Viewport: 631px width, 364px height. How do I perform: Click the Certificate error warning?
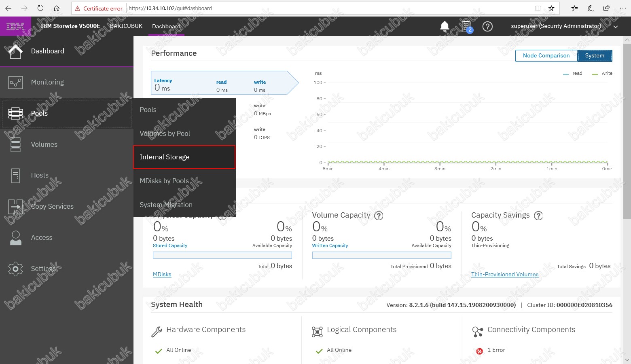(99, 8)
